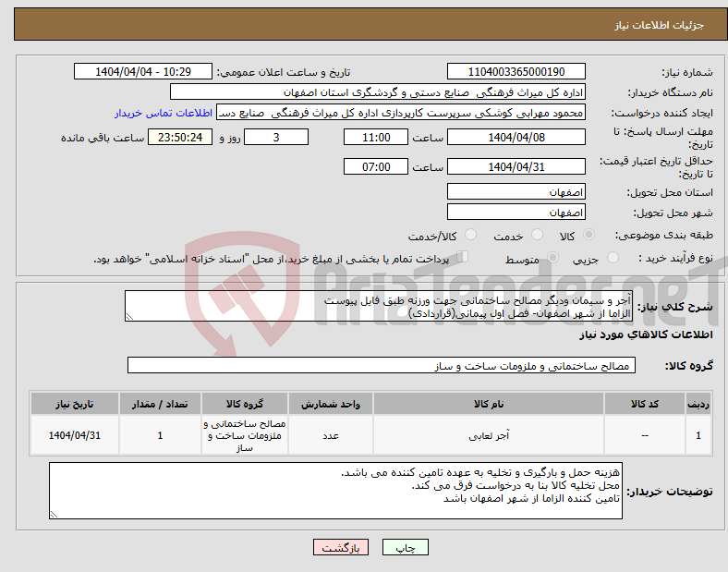
Task: Click the مصالح ساختمانی و ملزومات table cell
Action: [245, 435]
